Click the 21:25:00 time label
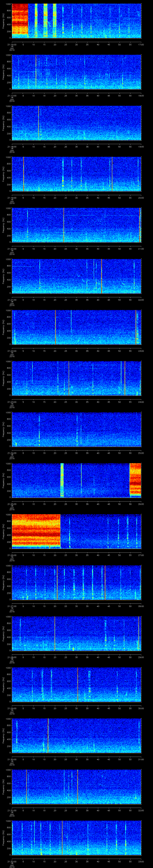The image size is (153, 868). [12, 504]
